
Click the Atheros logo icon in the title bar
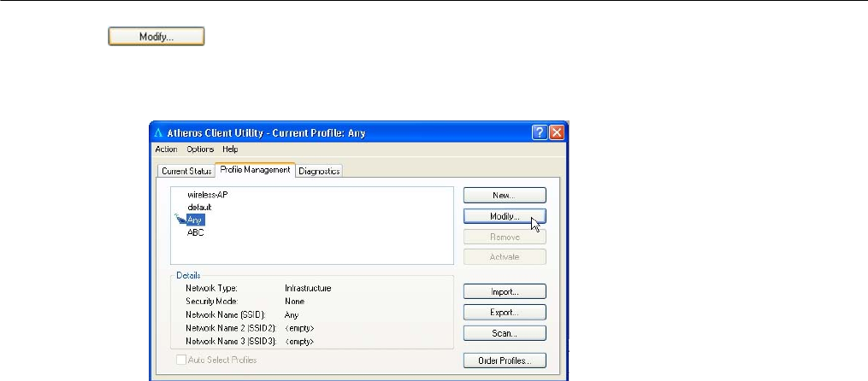click(x=159, y=133)
